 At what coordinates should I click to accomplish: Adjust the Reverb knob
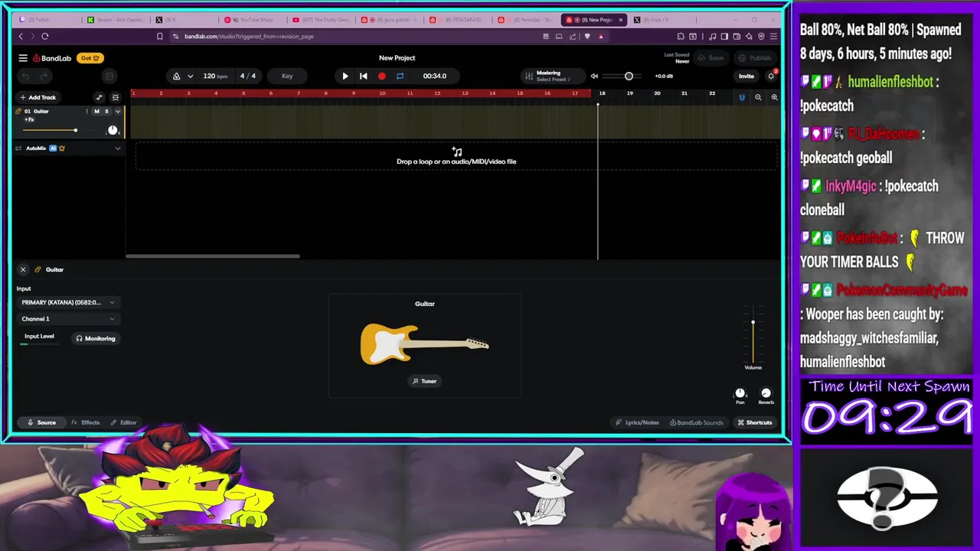click(766, 393)
